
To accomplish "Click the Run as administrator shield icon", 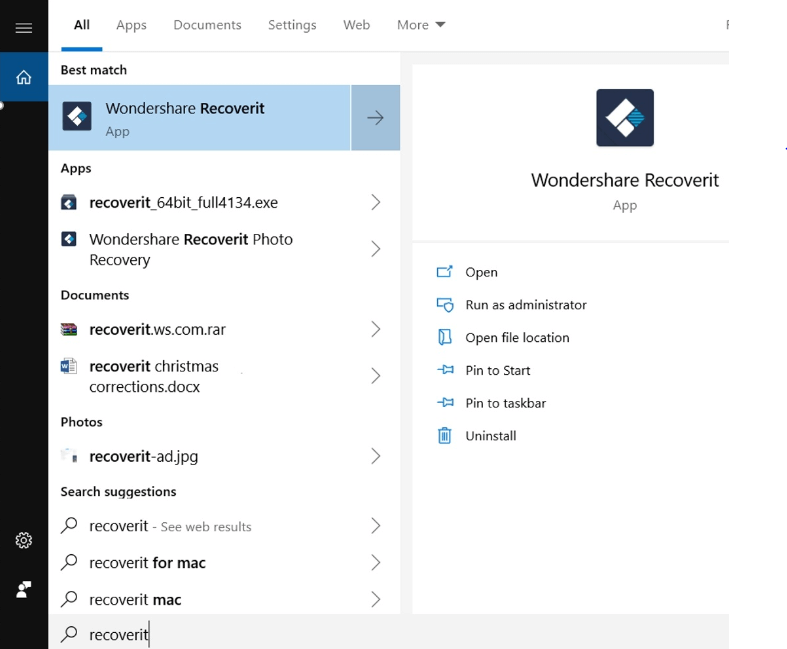I will tap(445, 305).
